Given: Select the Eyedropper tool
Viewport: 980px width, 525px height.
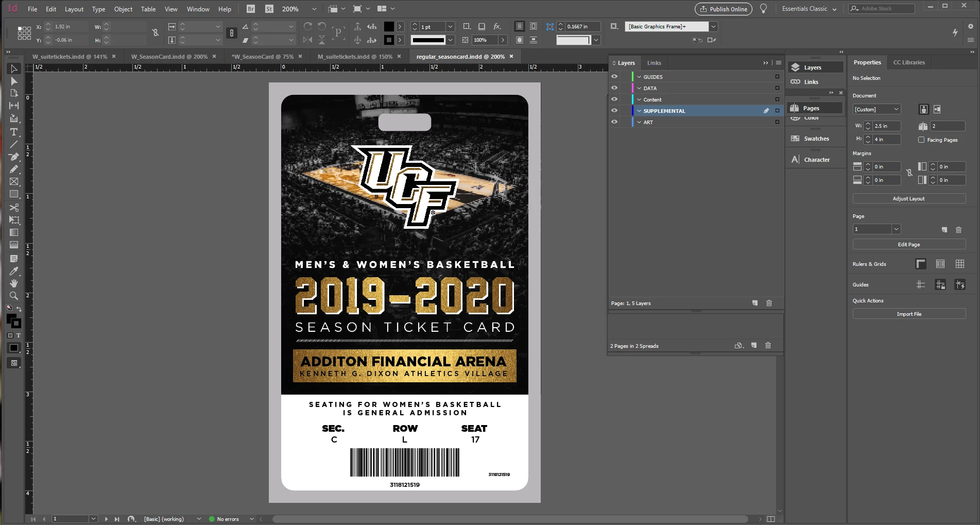Looking at the screenshot, I should [x=14, y=271].
